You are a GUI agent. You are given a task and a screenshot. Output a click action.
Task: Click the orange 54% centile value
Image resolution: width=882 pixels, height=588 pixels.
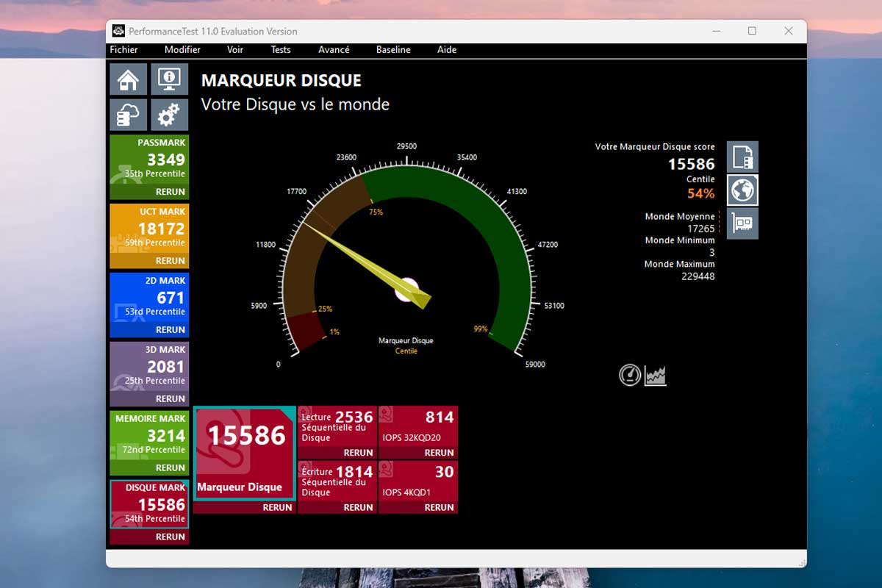(701, 193)
